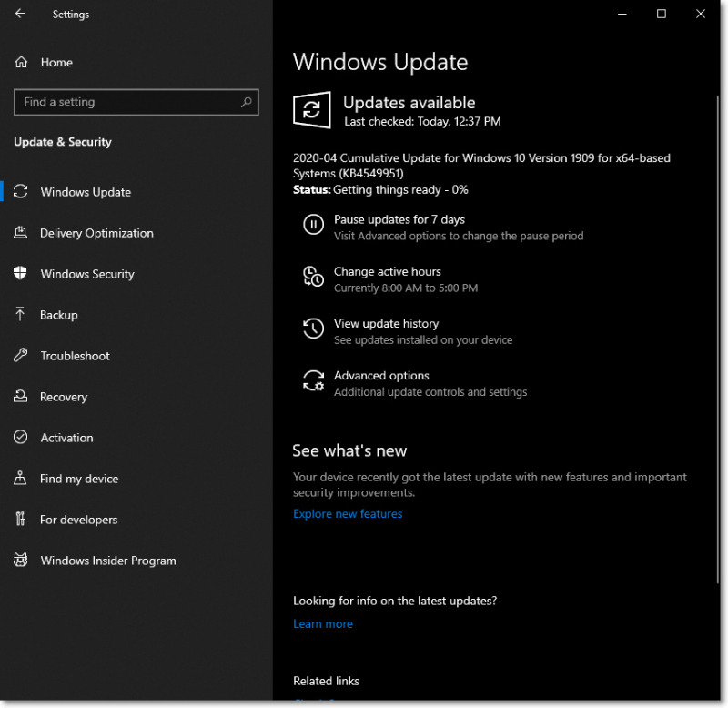Click the back arrow in Settings

pos(20,14)
